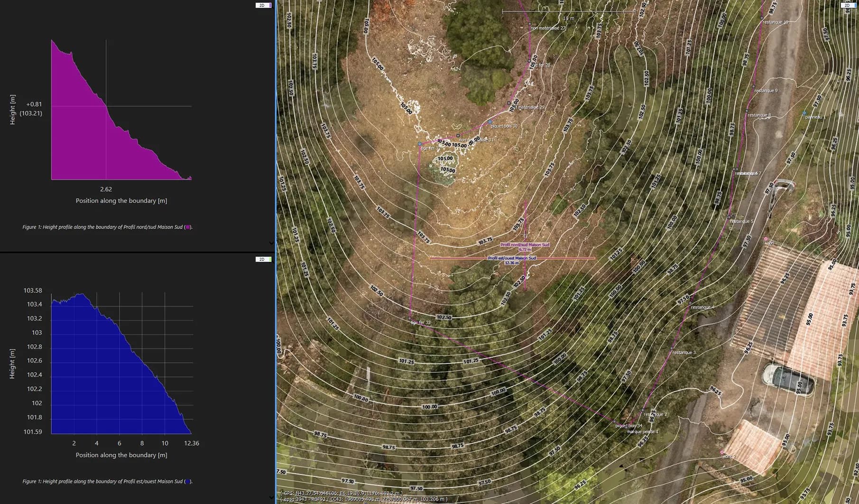Select the piquet bois 30 point marker
The image size is (859, 504).
tap(490, 122)
